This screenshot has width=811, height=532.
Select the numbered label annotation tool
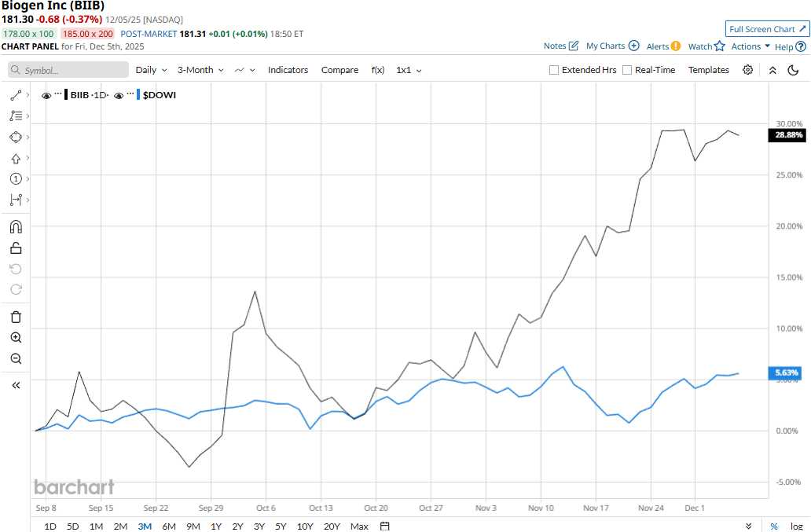tap(16, 179)
